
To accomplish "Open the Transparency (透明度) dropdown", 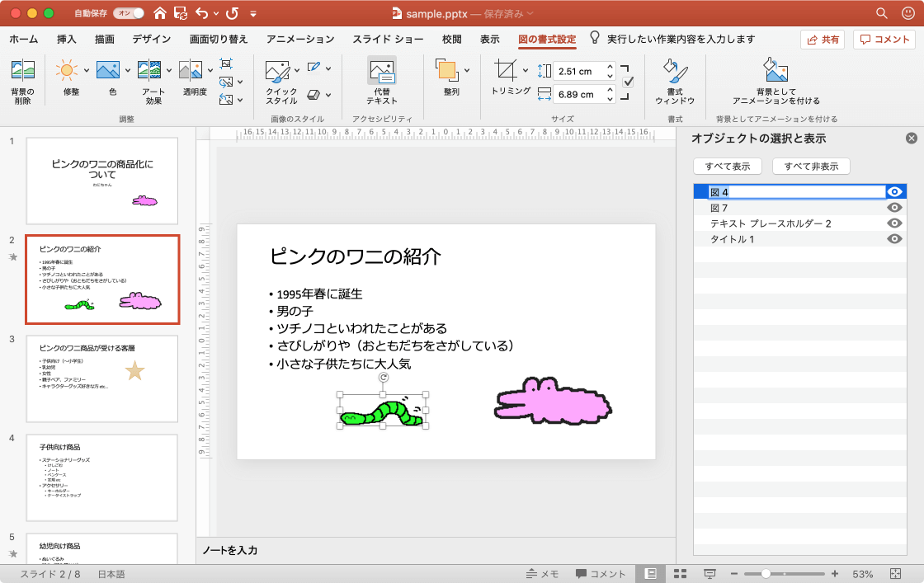I will click(x=210, y=69).
